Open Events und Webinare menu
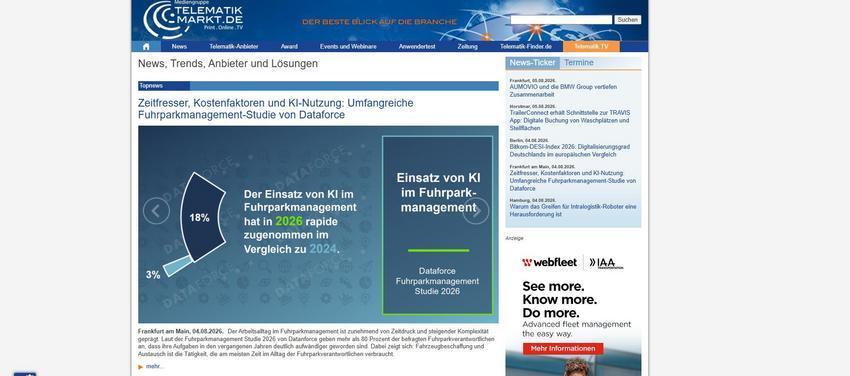The width and height of the screenshot is (850, 376). coord(348,47)
